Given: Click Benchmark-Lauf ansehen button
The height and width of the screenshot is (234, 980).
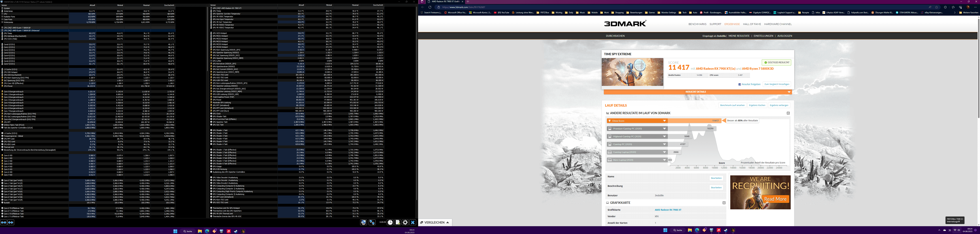Looking at the screenshot, I should (732, 105).
